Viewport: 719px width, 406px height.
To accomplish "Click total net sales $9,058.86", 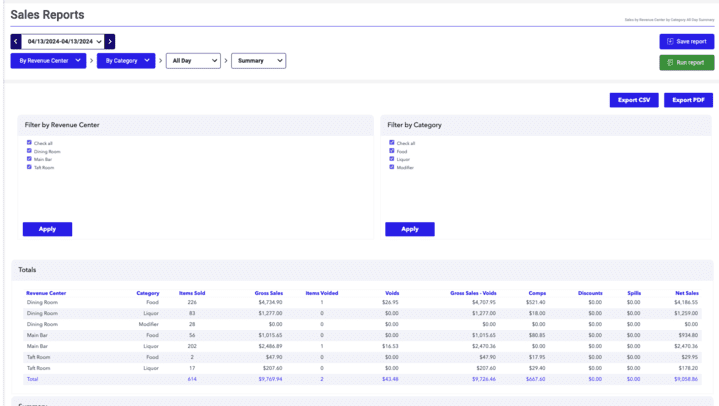I will (686, 379).
